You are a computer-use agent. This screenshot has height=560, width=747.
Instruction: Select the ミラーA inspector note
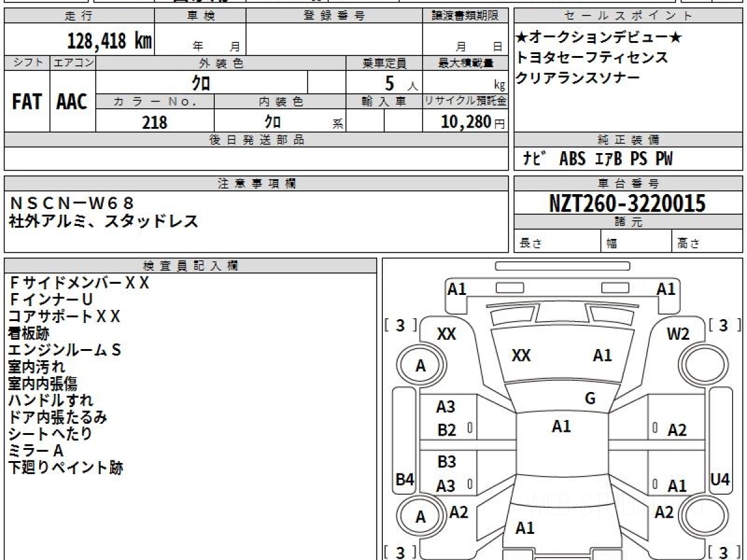[x=36, y=450]
